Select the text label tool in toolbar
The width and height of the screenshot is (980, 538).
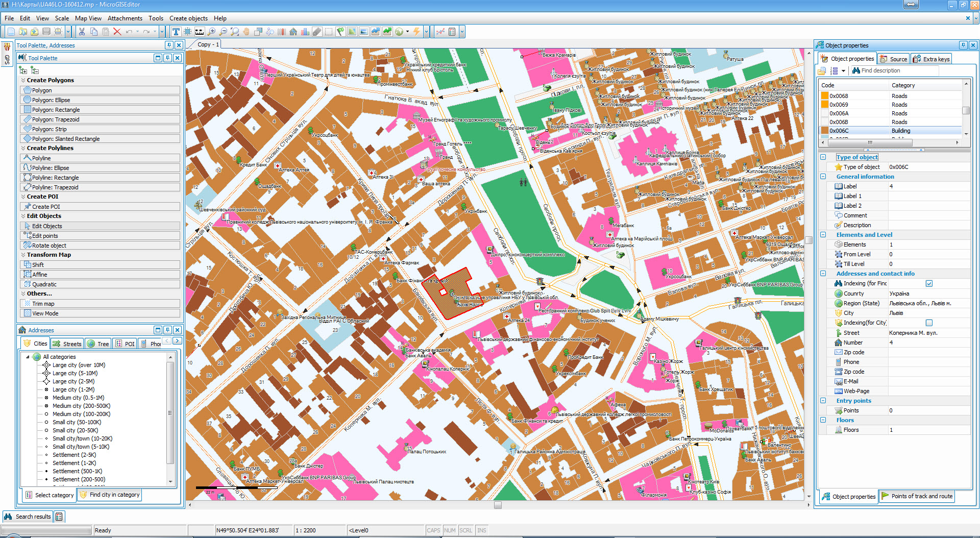coord(176,32)
